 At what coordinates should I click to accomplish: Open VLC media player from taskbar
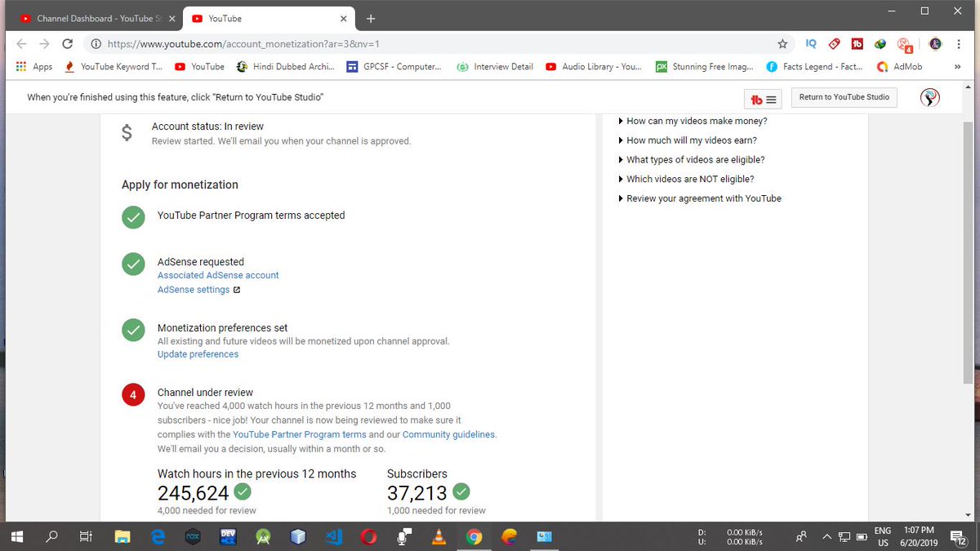pos(439,536)
